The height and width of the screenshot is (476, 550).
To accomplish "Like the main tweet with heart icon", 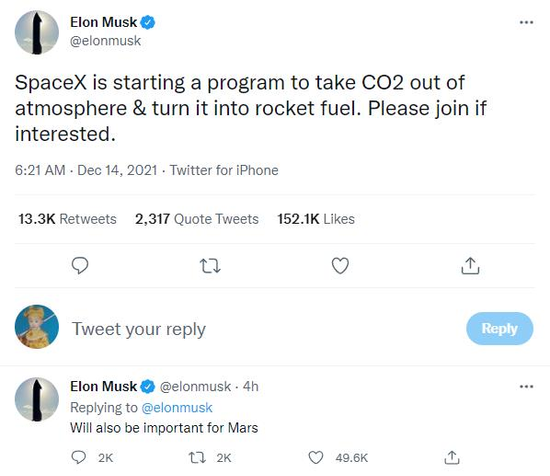I will [340, 266].
